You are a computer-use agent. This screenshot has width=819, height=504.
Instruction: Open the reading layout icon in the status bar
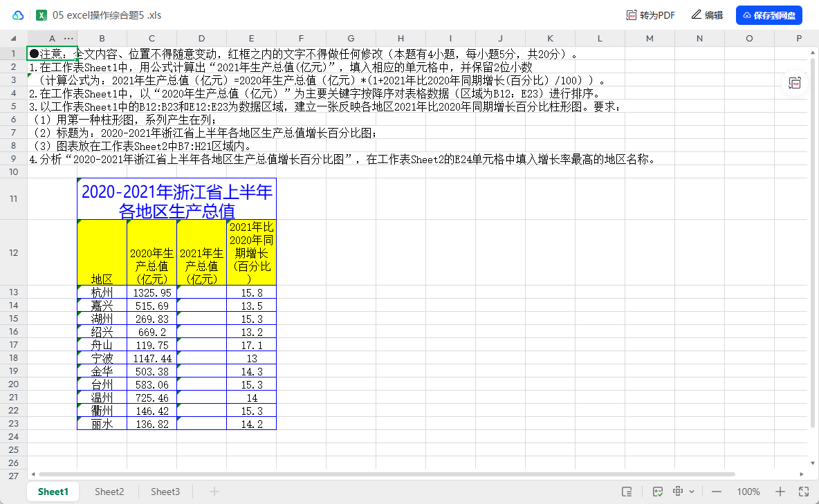pyautogui.click(x=627, y=492)
